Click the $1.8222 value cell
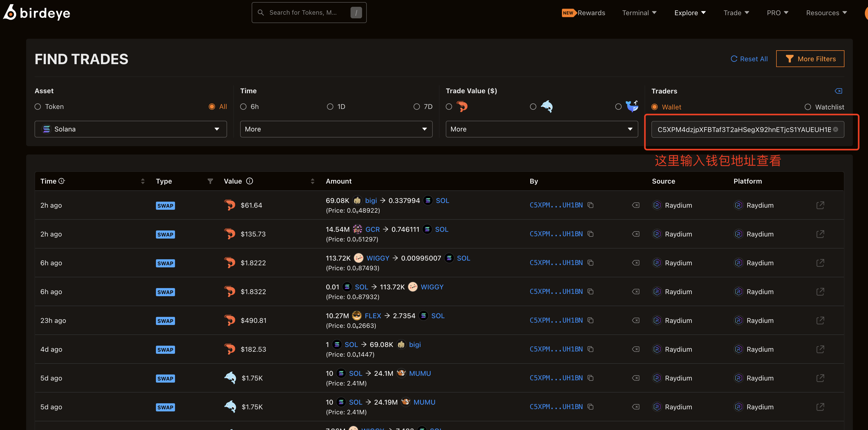This screenshot has height=430, width=868. [253, 263]
